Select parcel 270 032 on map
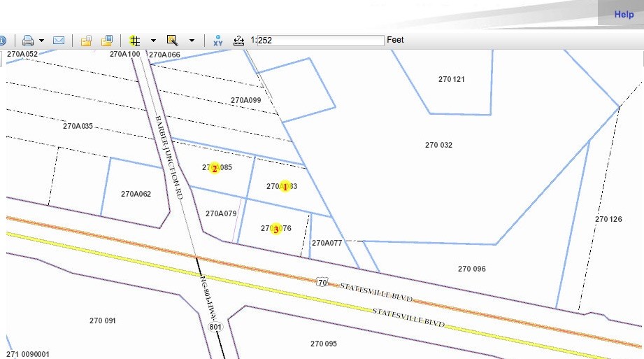Screen dimensions: 644x359 [x=438, y=146]
